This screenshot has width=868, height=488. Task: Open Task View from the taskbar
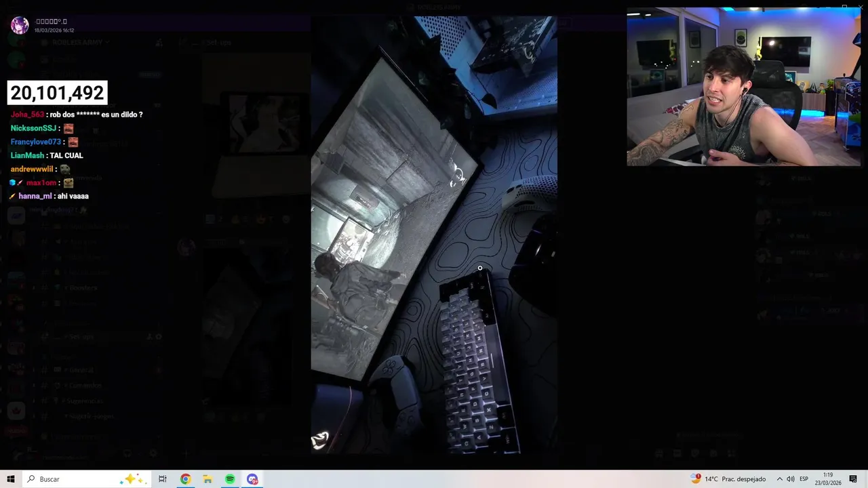[x=162, y=479]
